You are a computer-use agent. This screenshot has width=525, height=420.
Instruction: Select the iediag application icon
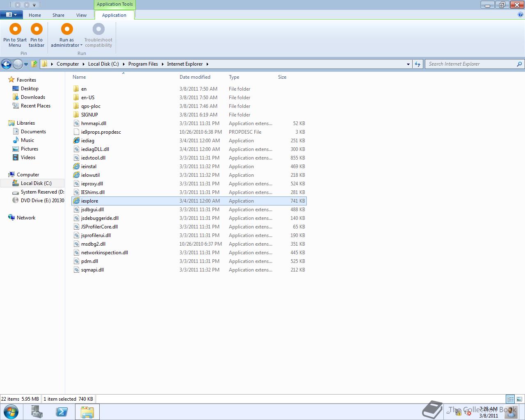pyautogui.click(x=76, y=141)
